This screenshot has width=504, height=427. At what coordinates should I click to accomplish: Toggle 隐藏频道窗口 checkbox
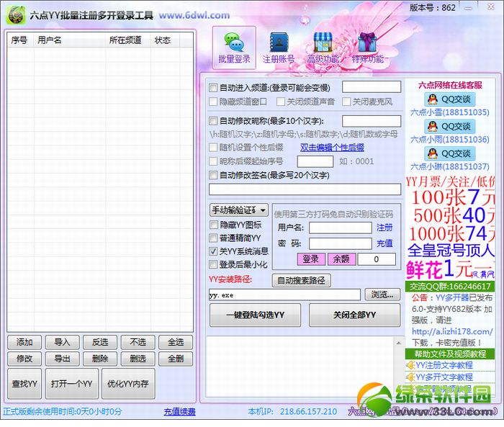(213, 102)
